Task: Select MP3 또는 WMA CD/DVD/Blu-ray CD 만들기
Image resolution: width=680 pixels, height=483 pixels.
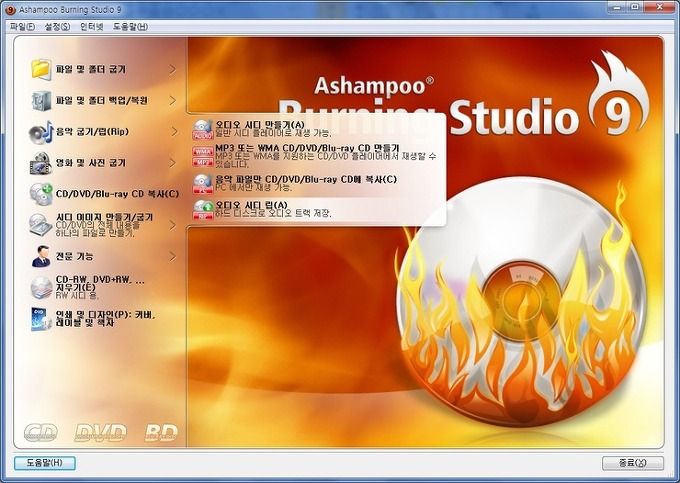Action: [307, 148]
